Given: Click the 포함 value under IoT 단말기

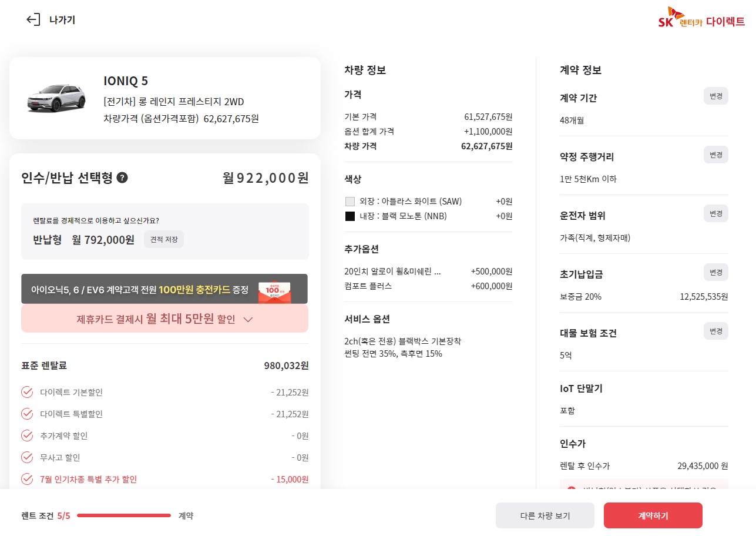Looking at the screenshot, I should coord(567,410).
